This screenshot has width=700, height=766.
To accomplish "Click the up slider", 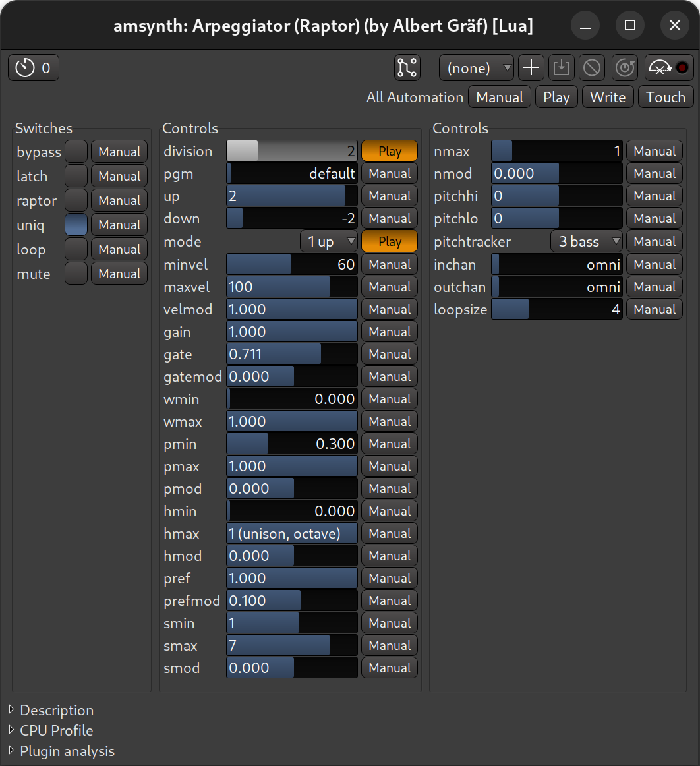I will (292, 196).
